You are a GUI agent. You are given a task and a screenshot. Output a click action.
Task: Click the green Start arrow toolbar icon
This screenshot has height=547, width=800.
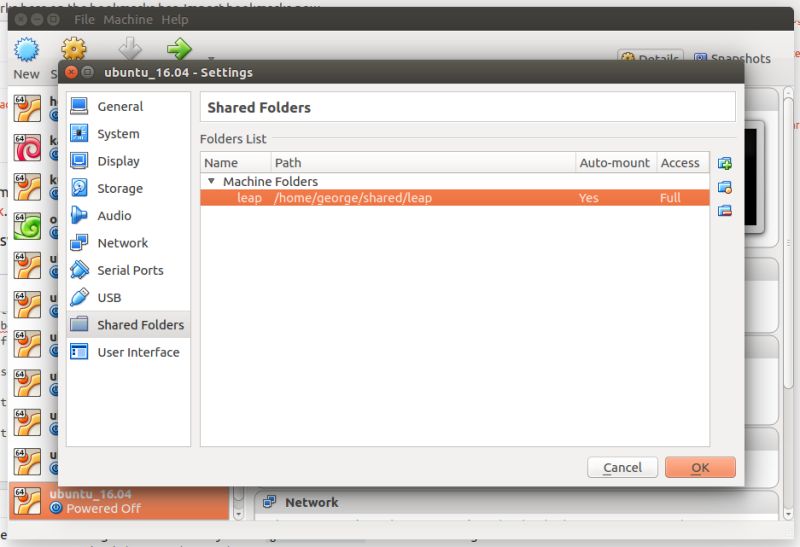[179, 49]
